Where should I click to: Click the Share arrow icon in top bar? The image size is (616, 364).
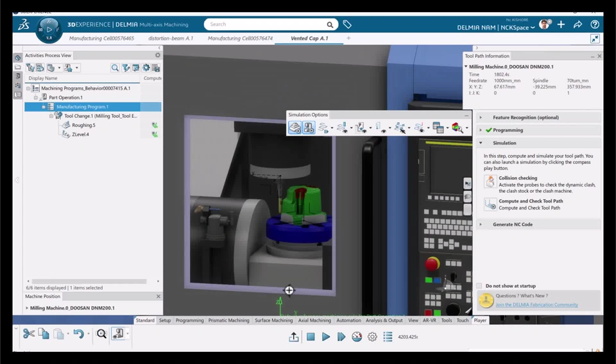point(577,24)
